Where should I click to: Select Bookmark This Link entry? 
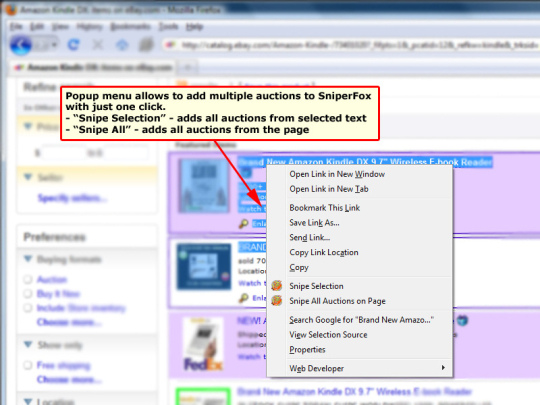coord(324,208)
